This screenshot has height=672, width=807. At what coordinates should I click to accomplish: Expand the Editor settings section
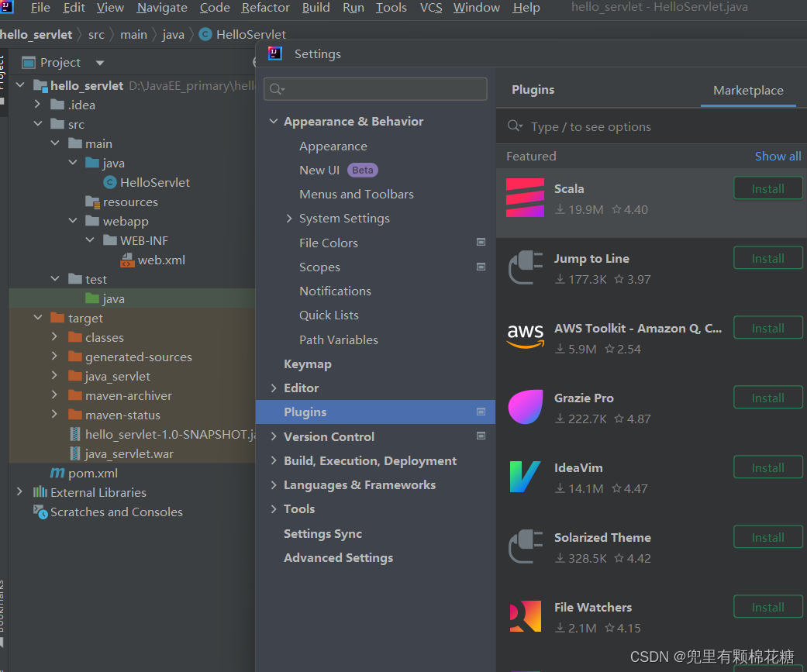[274, 388]
